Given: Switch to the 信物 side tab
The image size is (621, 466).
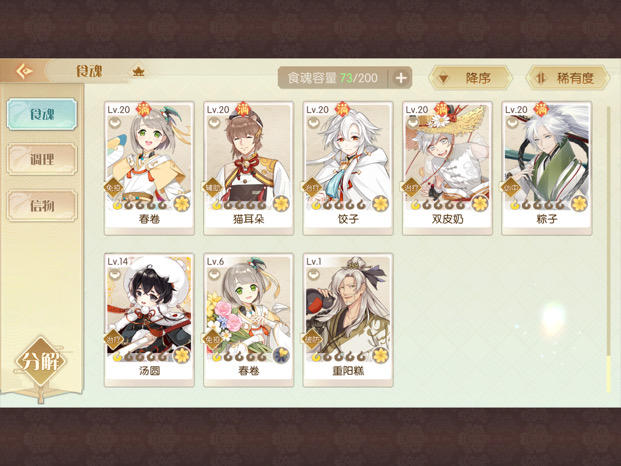Looking at the screenshot, I should click(42, 206).
